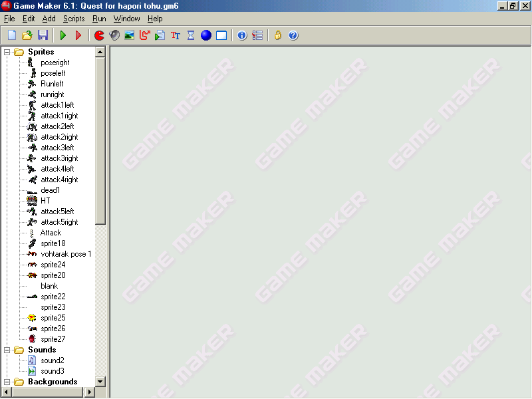Create a new path resource
The width and height of the screenshot is (532, 399).
coord(144,35)
